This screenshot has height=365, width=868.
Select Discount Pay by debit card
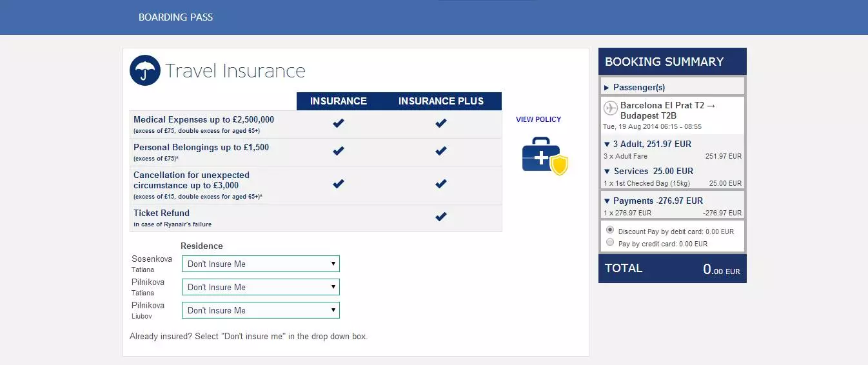(610, 230)
